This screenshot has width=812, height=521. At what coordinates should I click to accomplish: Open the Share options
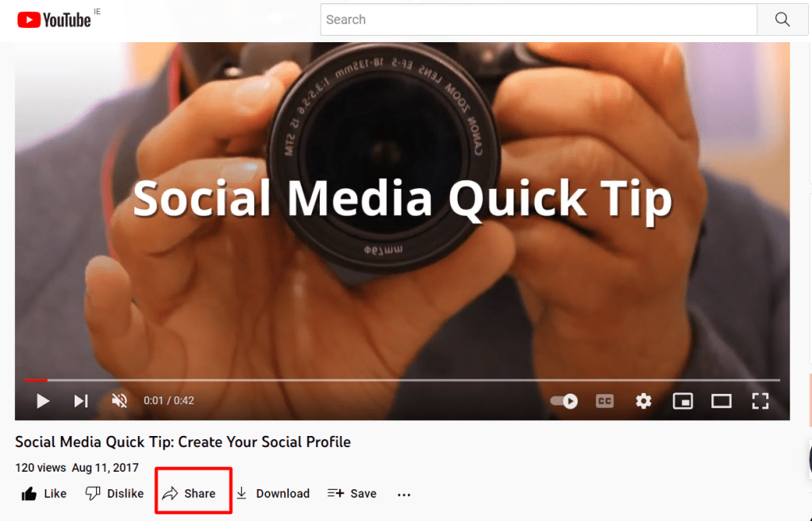tap(189, 493)
